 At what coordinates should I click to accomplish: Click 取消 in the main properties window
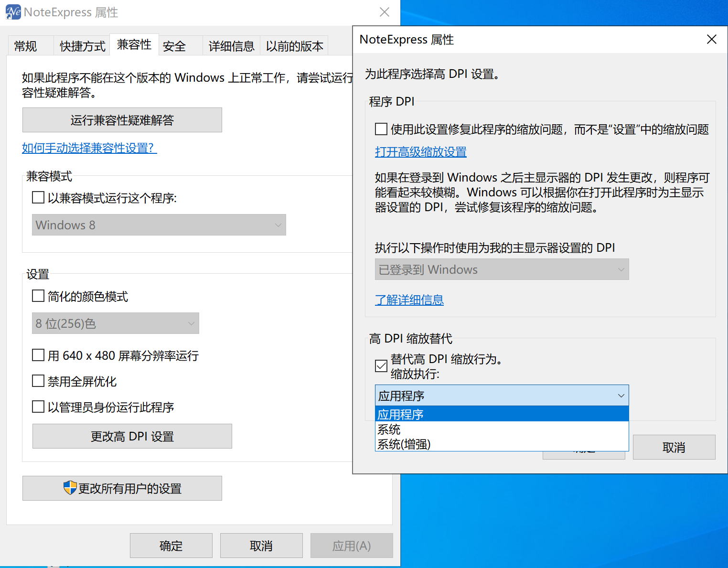tap(261, 546)
